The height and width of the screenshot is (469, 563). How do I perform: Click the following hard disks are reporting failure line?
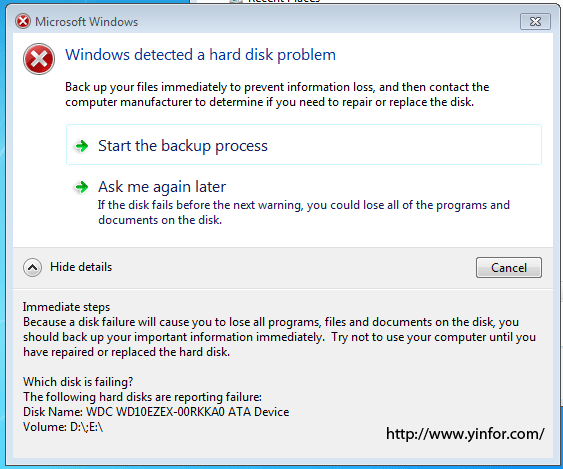pos(143,397)
